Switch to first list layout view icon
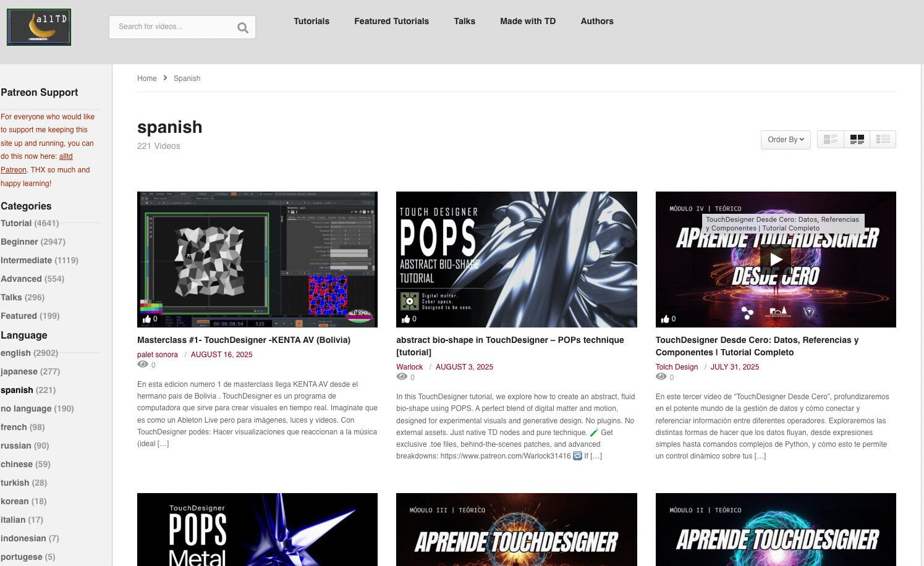Screen dimensions: 924x566 coord(831,140)
